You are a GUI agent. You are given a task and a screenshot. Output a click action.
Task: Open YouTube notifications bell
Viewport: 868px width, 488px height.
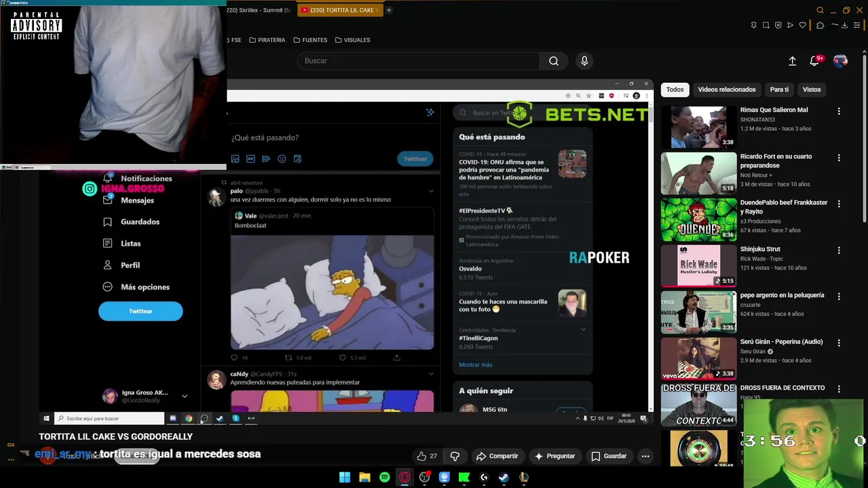tap(814, 61)
